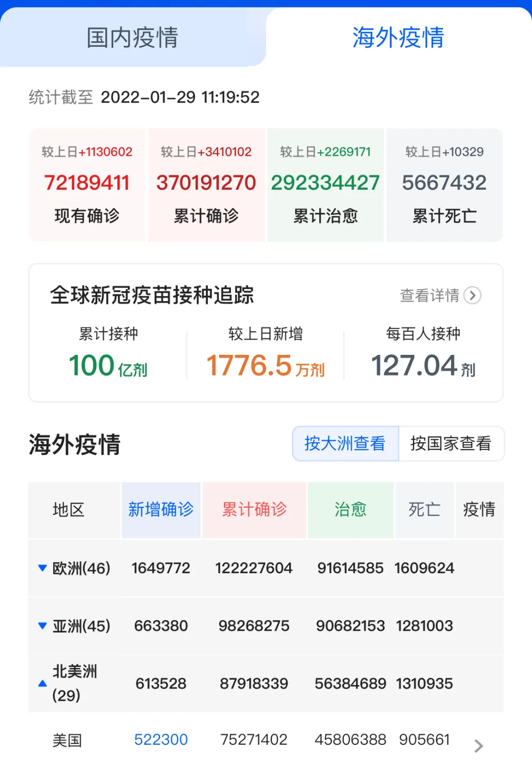This screenshot has width=532, height=762.
Task: Click 北美洲 cumulative cases 87918339
Action: click(x=254, y=684)
